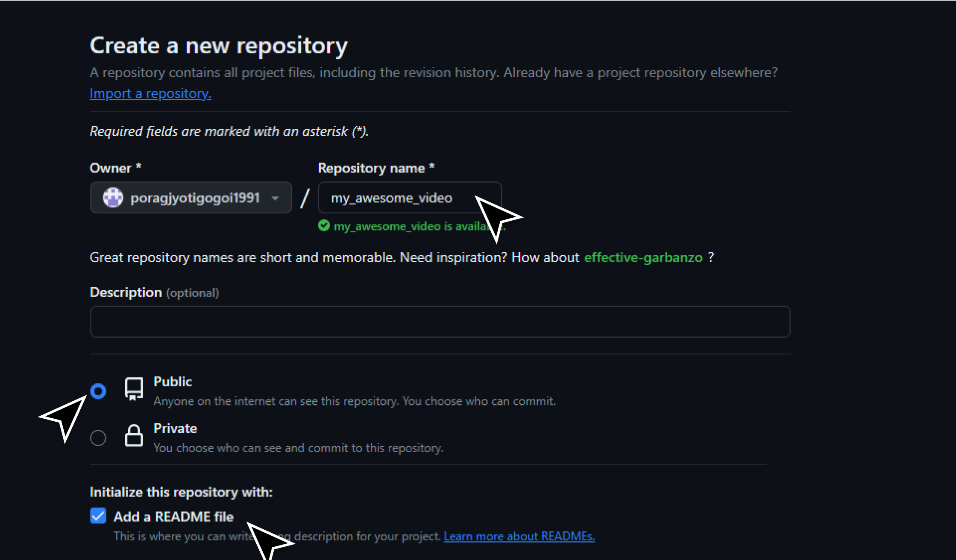Use suggested name effective-garbanzo
This screenshot has height=560, width=956.
[643, 257]
